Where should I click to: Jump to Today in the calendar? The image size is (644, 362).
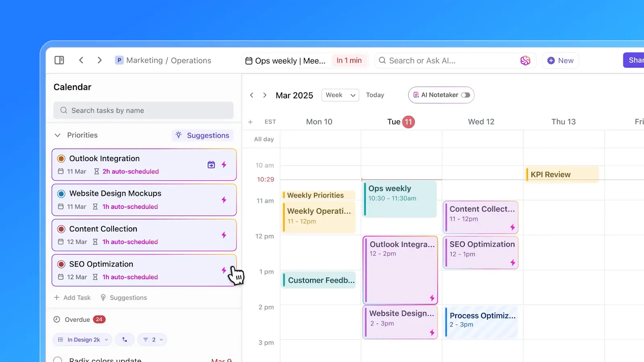click(x=375, y=95)
